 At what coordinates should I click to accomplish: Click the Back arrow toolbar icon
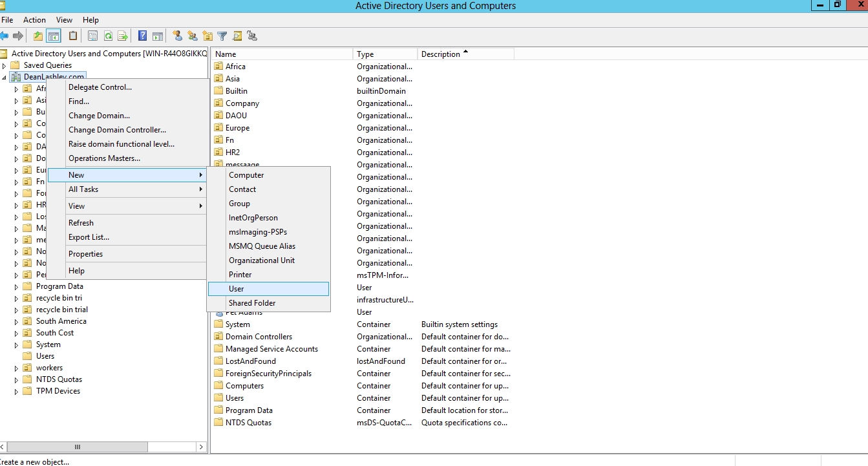5,36
